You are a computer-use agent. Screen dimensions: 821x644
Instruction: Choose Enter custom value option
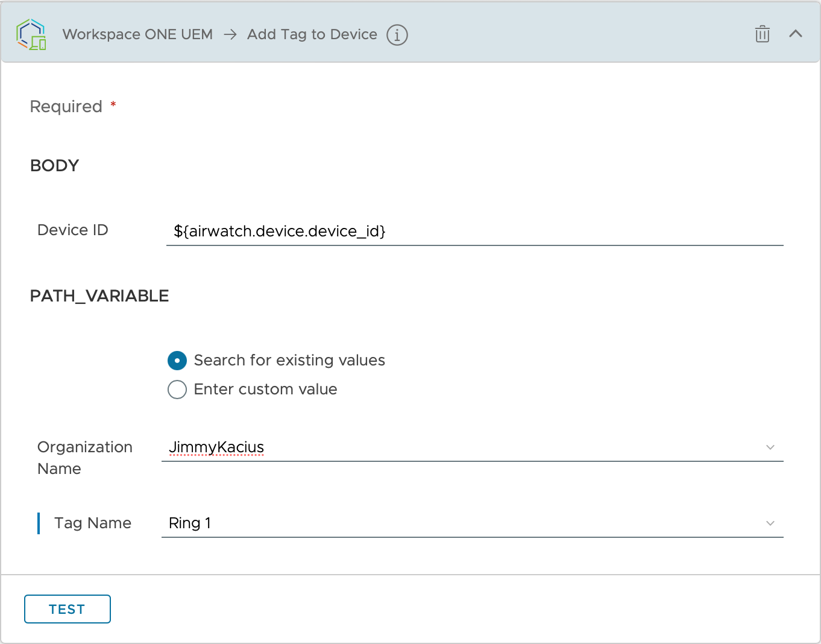tap(177, 390)
